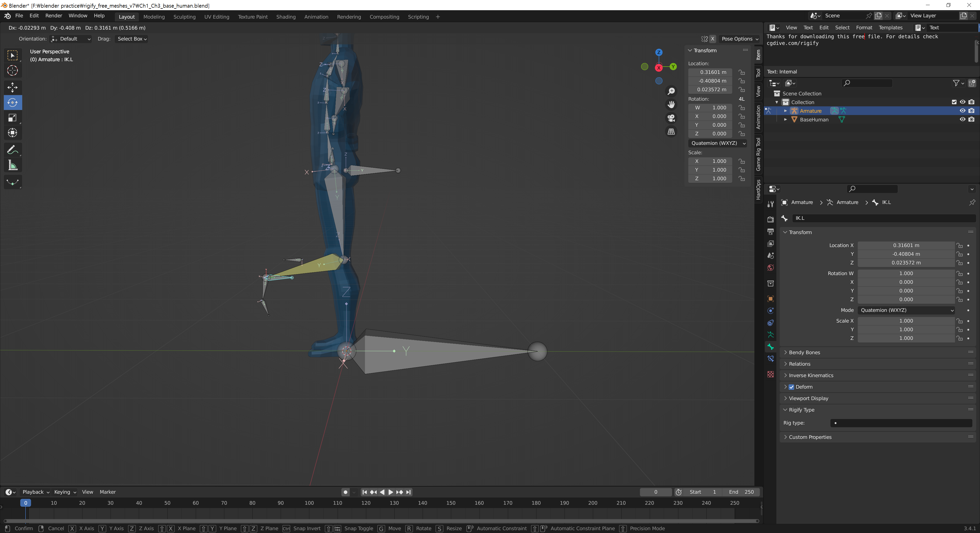The image size is (980, 533).
Task: Open rotation Mode Quaternion dropdown in properties
Action: 906,310
